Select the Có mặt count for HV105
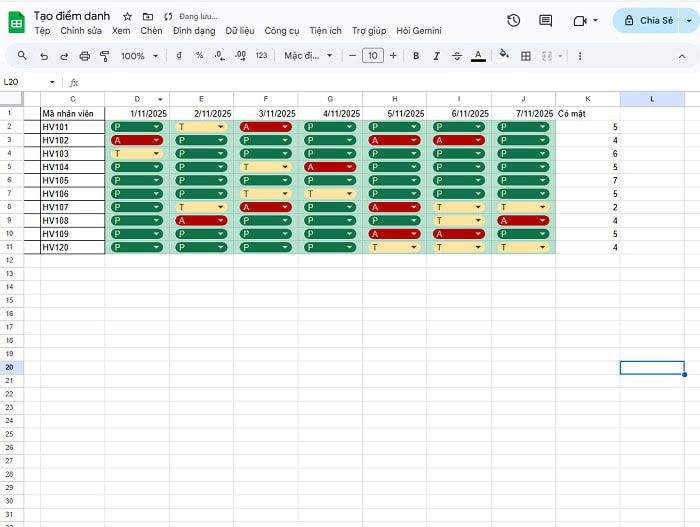This screenshot has height=527, width=700. click(588, 180)
